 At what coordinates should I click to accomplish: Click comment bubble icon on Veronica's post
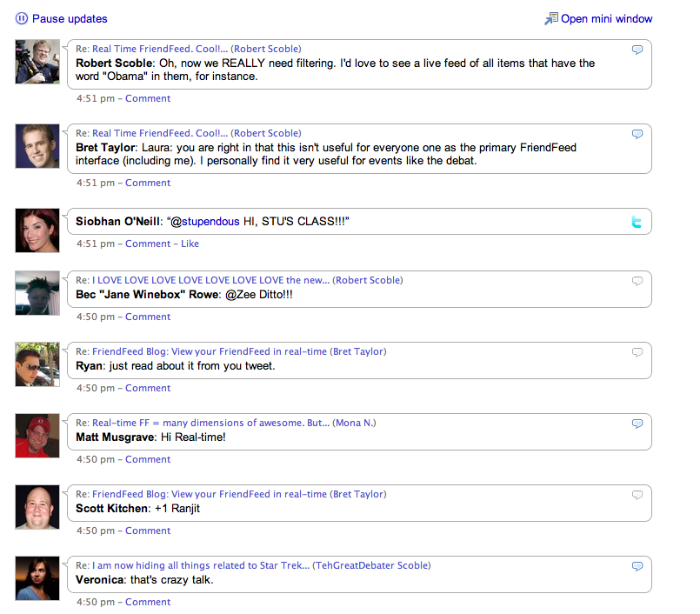pos(637,566)
